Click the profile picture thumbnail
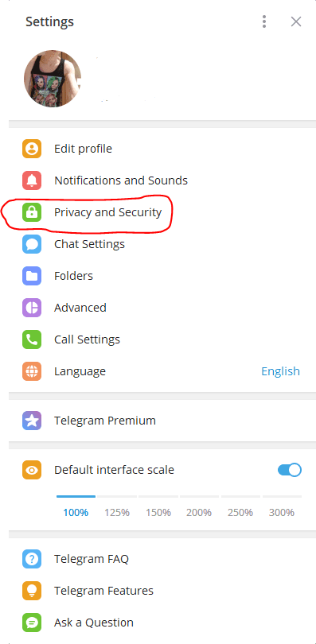This screenshot has height=644, width=316. tap(53, 79)
